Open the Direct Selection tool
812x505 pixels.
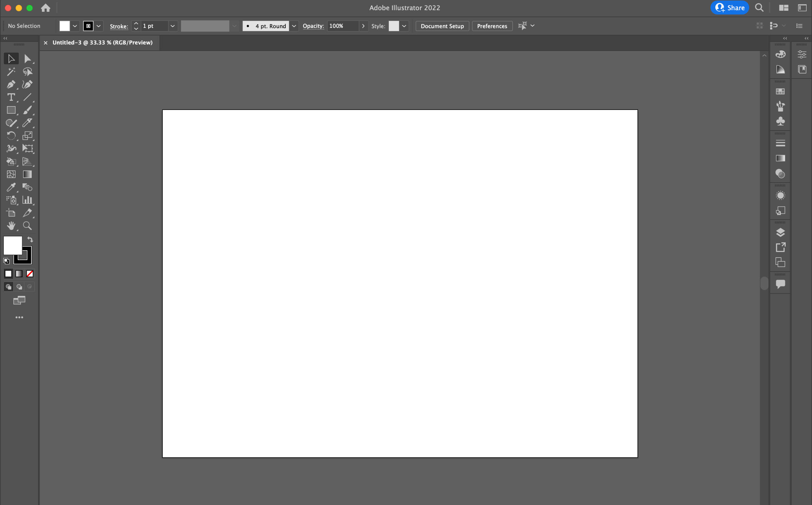27,59
